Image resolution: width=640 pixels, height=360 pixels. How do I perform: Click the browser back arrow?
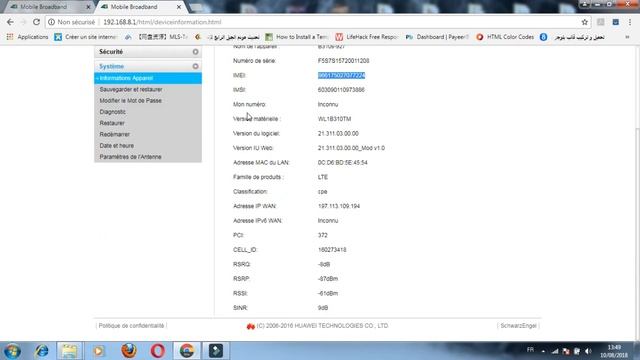click(x=10, y=22)
